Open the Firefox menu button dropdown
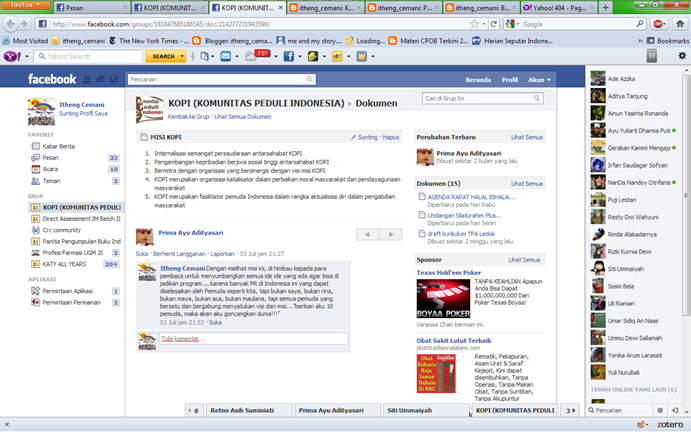The width and height of the screenshot is (691, 432). [26, 5]
